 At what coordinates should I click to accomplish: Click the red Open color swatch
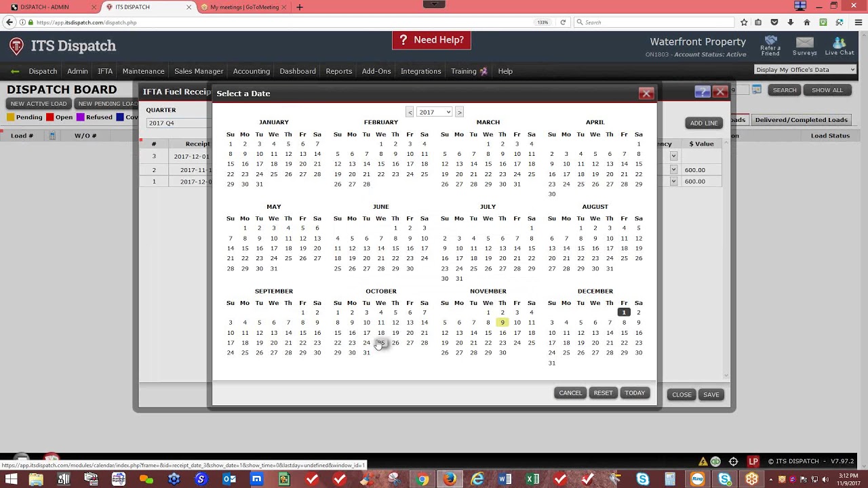click(50, 117)
